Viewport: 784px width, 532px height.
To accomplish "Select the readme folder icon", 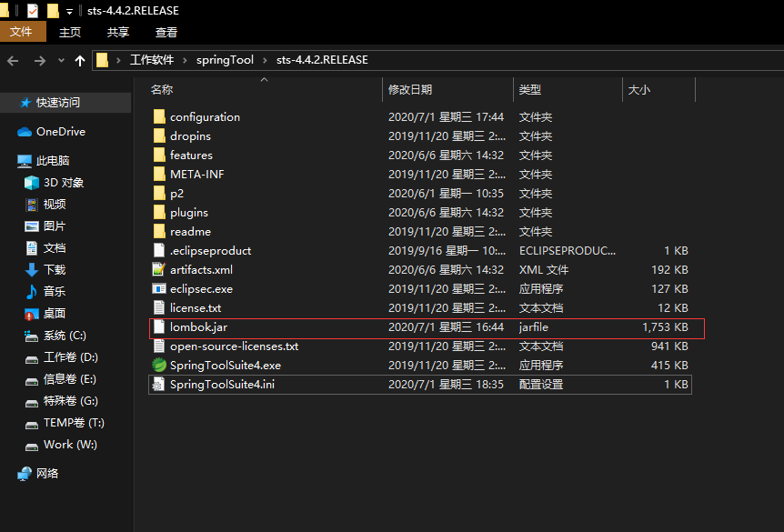I will (x=159, y=231).
